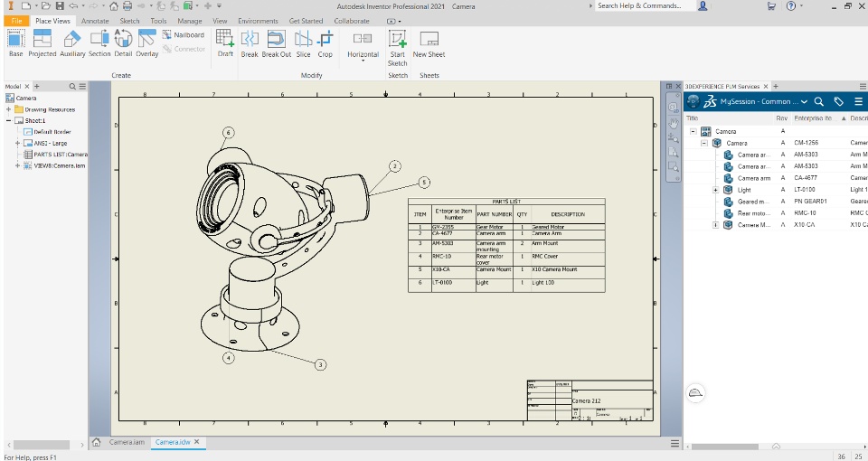868x461 pixels.
Task: Collapse the Sheet:1 tree node
Action: (9, 120)
